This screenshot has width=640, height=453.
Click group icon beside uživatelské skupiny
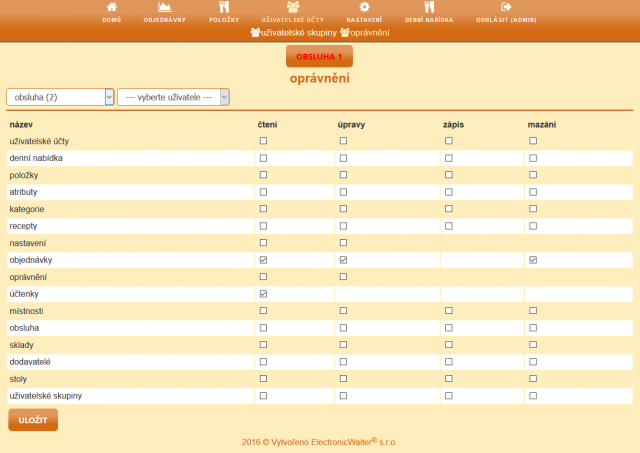coord(254,33)
